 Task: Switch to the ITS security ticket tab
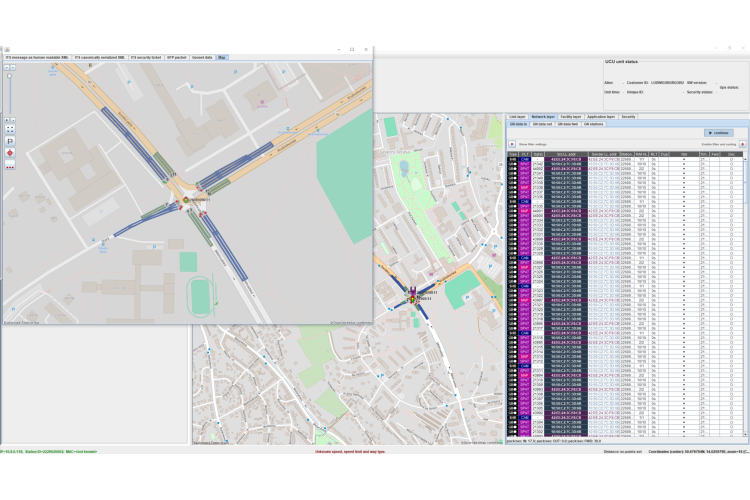click(146, 57)
